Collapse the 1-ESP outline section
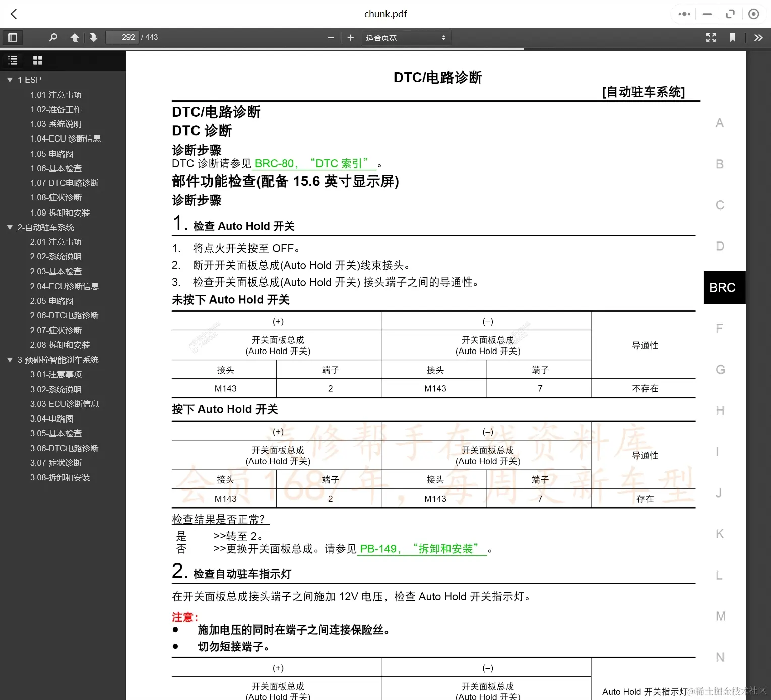The image size is (771, 700). (x=9, y=80)
